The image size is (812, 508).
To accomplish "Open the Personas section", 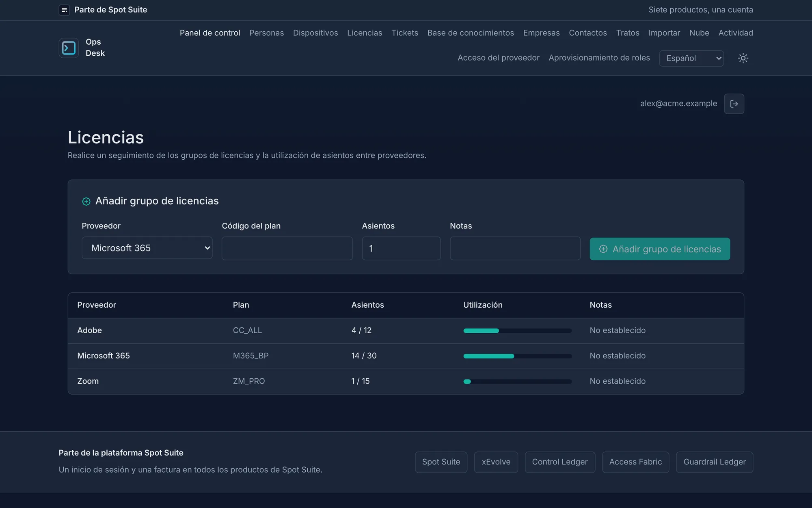I will coord(267,33).
